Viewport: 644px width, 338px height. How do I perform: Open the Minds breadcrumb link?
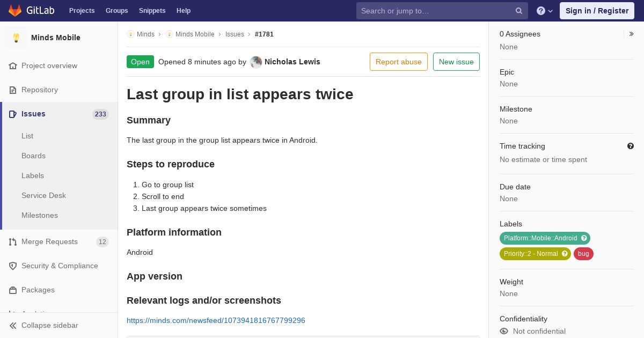coord(145,34)
